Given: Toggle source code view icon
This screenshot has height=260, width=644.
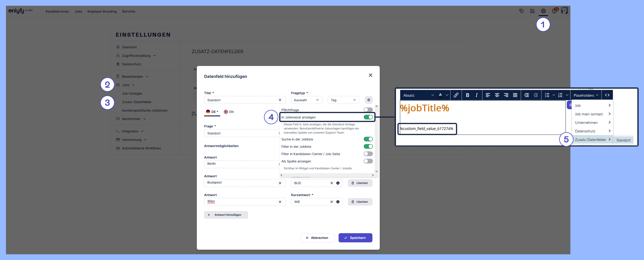Looking at the screenshot, I should (x=607, y=95).
